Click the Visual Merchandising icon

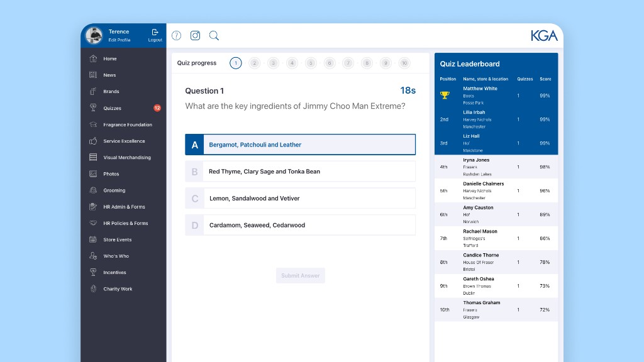coord(93,157)
